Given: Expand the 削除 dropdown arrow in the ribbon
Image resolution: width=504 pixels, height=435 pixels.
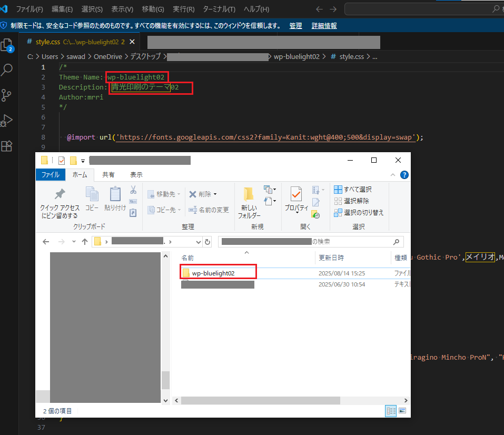Looking at the screenshot, I should [215, 194].
